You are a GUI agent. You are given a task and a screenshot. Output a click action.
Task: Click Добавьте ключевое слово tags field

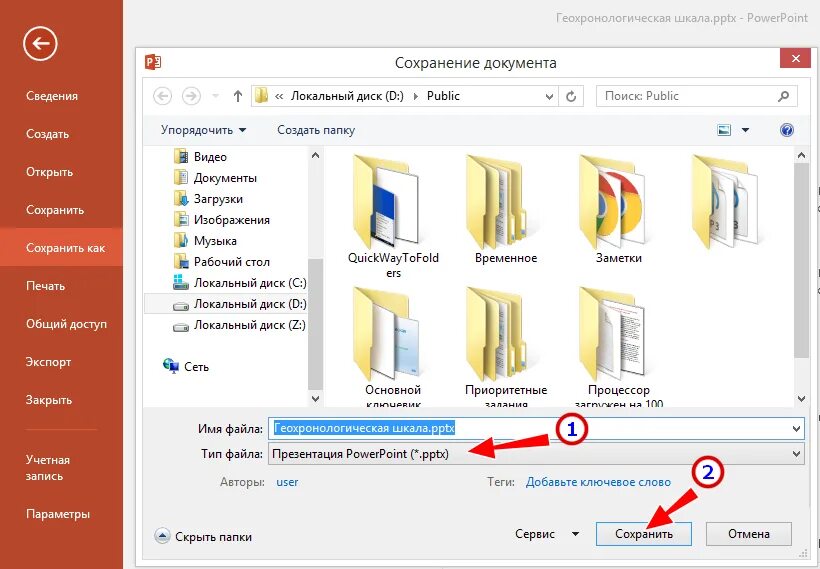point(598,482)
